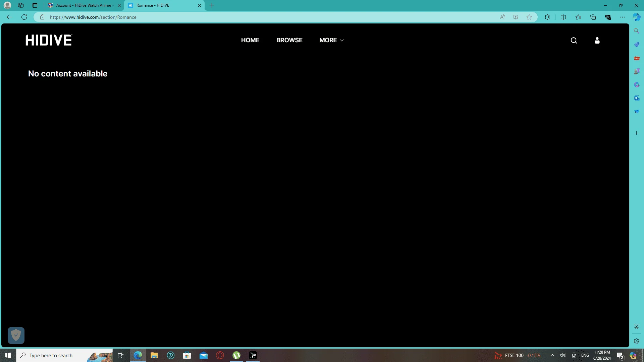
Task: Add a sidebar app with plus
Action: point(637,133)
